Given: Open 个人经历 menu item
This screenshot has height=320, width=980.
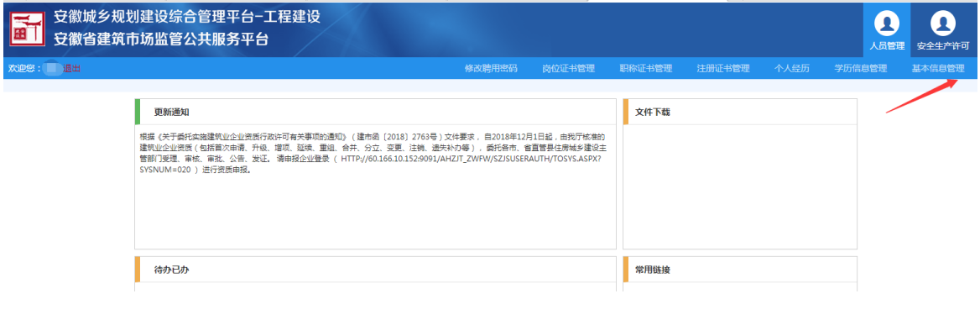Looking at the screenshot, I should pos(792,68).
